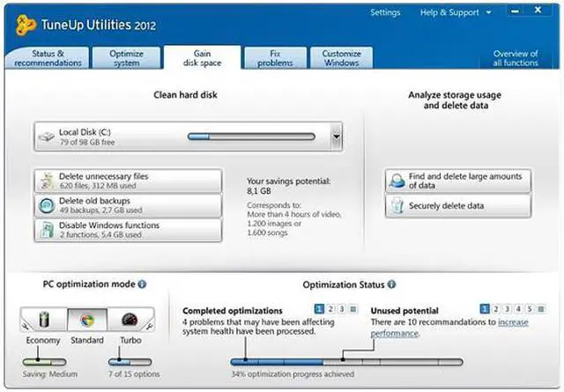
Task: Click the Local Disk C usage bar
Action: pyautogui.click(x=251, y=137)
